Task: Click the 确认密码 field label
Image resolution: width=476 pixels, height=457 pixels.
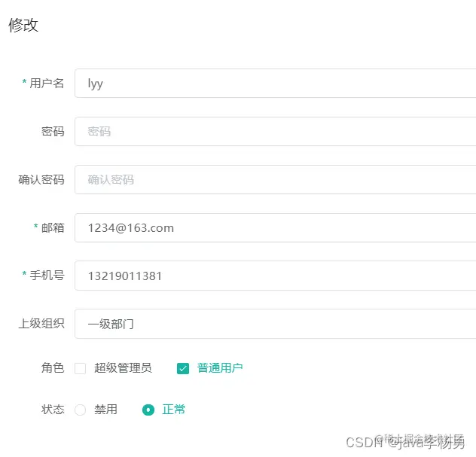Action: click(41, 180)
